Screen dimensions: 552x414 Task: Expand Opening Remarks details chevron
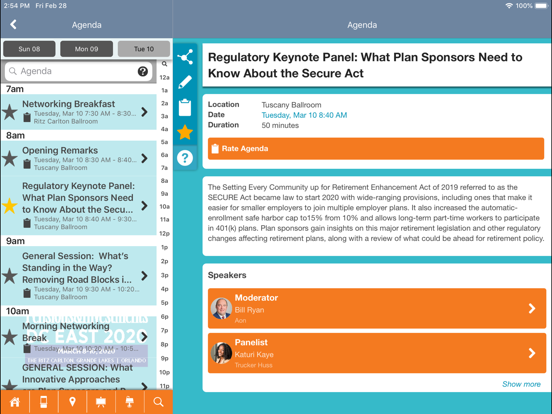(x=144, y=158)
